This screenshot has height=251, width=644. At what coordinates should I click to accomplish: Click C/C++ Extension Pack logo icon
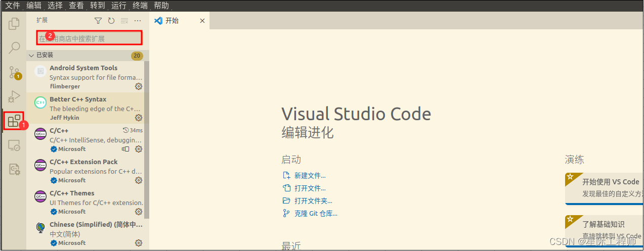click(x=40, y=165)
